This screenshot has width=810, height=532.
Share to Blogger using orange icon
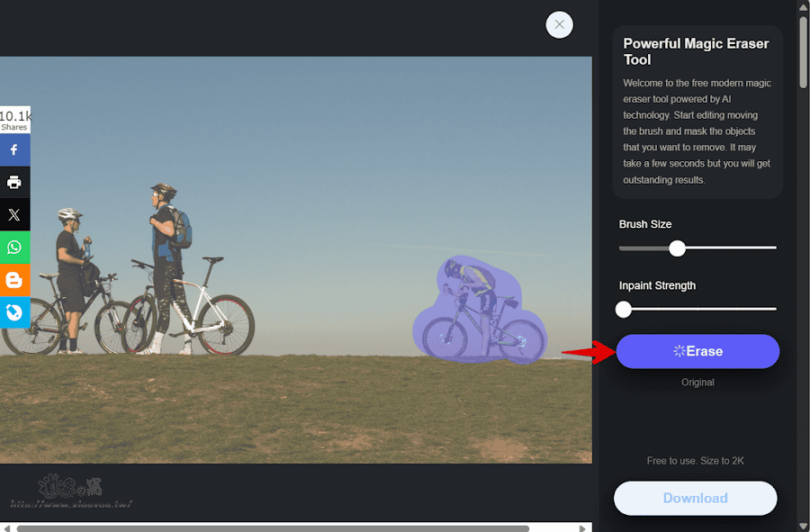(14, 280)
